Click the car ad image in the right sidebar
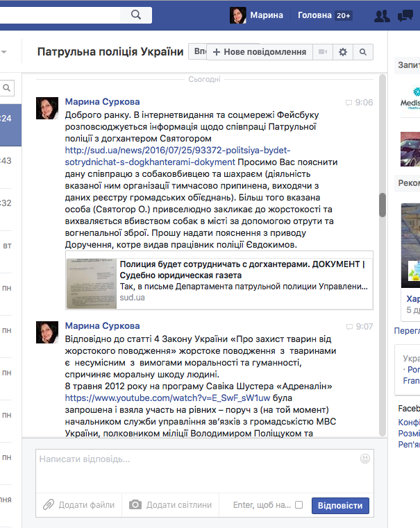 click(410, 149)
